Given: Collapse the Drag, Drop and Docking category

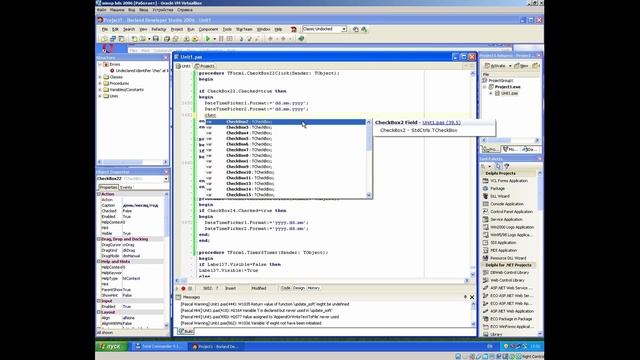Looking at the screenshot, I should (x=99, y=239).
